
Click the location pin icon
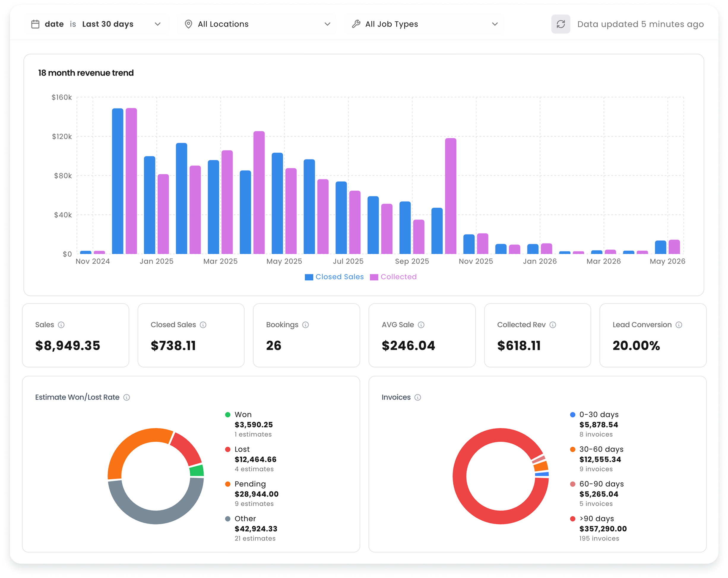click(x=189, y=24)
